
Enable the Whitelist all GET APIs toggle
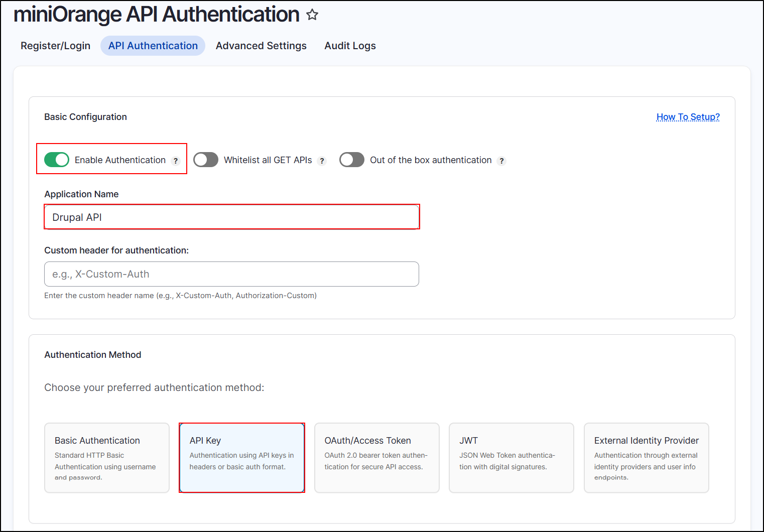(206, 160)
